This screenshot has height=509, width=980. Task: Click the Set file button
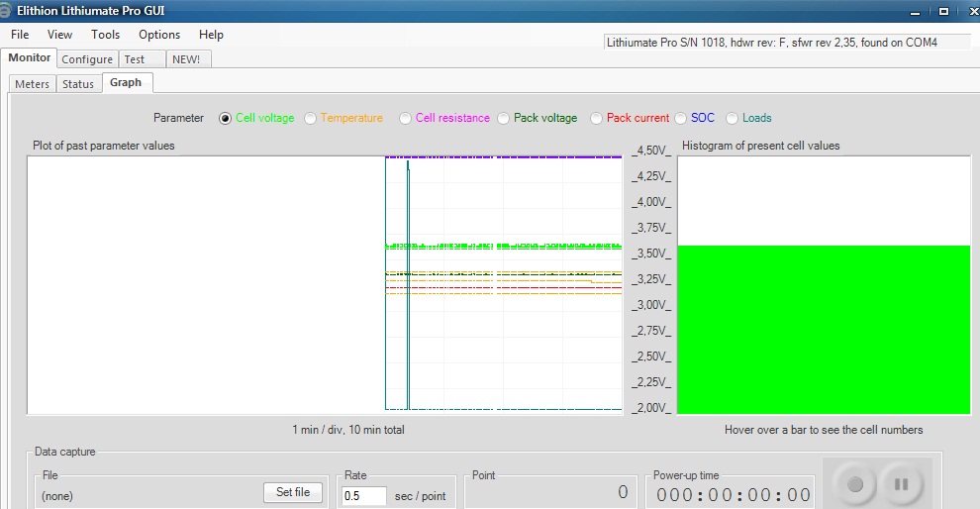(293, 492)
